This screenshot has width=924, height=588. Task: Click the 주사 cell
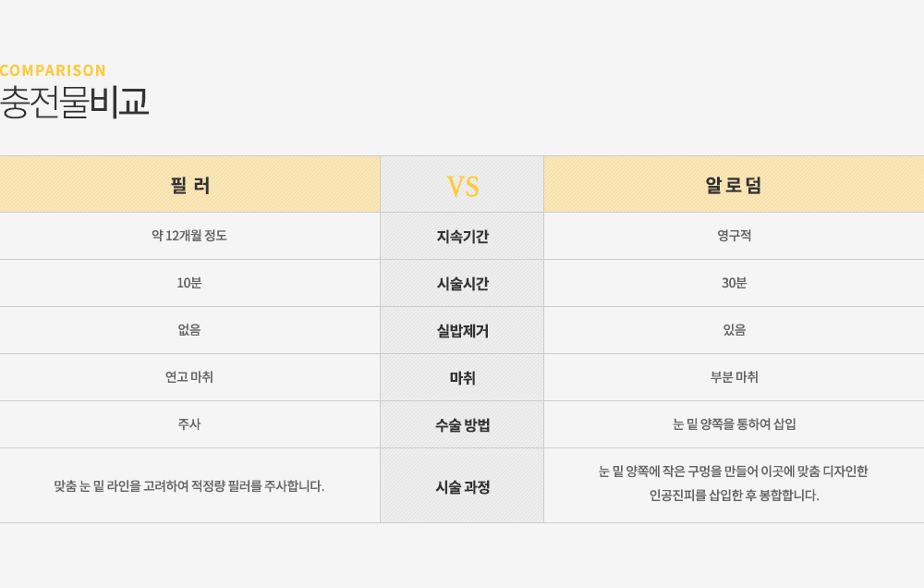tap(189, 424)
